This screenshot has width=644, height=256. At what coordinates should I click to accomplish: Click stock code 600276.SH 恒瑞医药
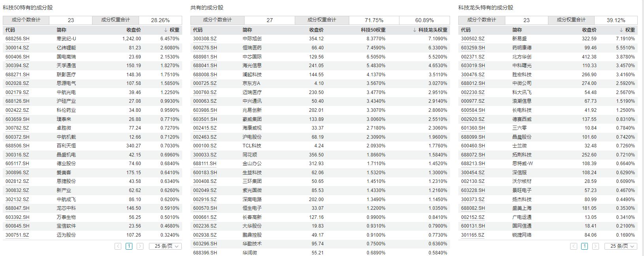205,48
